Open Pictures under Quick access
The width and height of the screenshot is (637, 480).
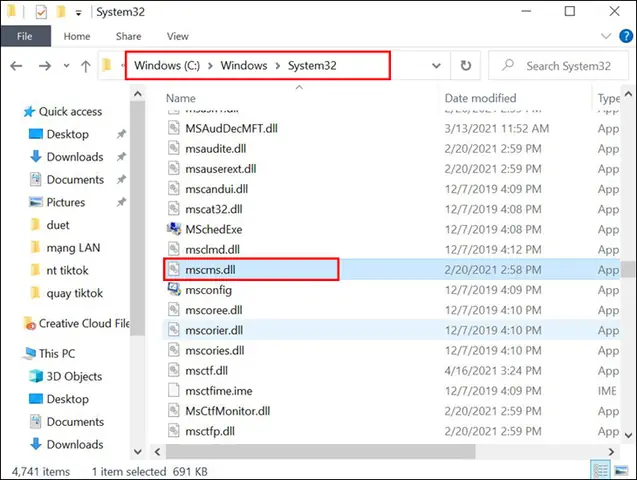coord(57,202)
